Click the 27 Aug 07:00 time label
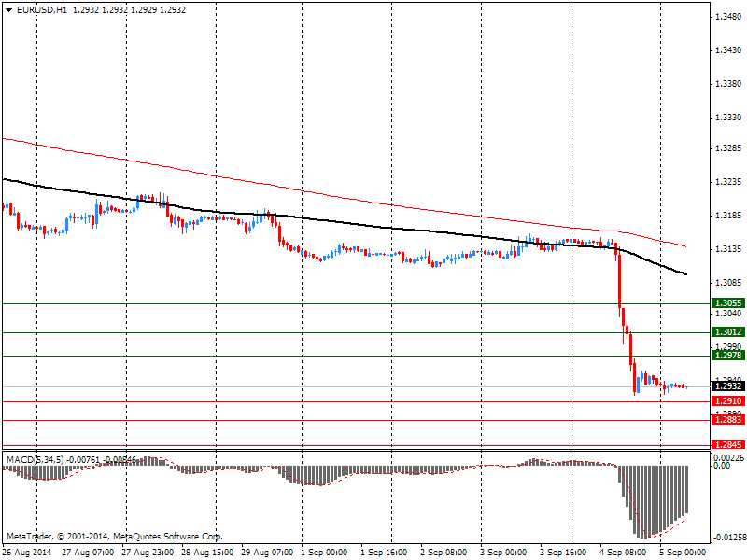Image resolution: width=747 pixels, height=560 pixels. [88, 553]
